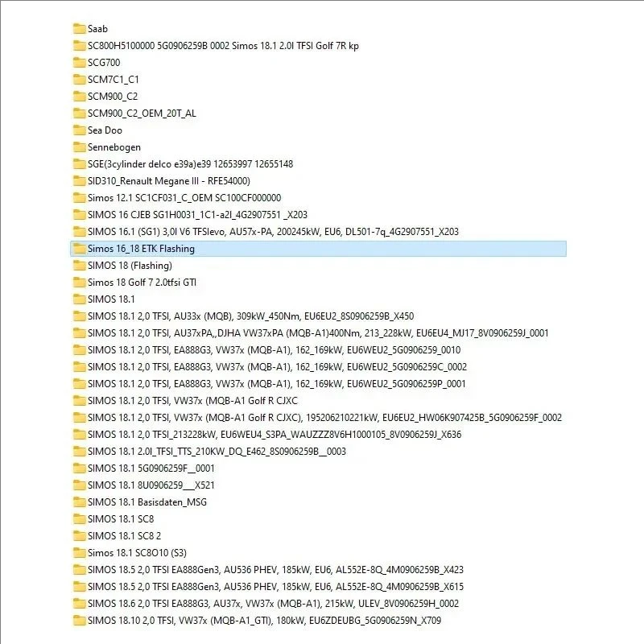Viewport: 644px width, 644px height.
Task: Click the folder icon beside SID310_Renault Megane III
Action: click(x=79, y=180)
